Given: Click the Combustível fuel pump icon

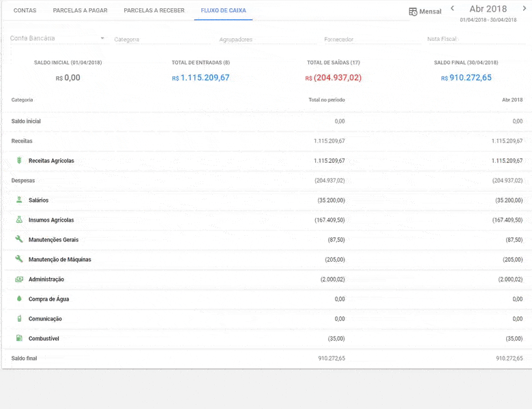Looking at the screenshot, I should (x=19, y=339).
